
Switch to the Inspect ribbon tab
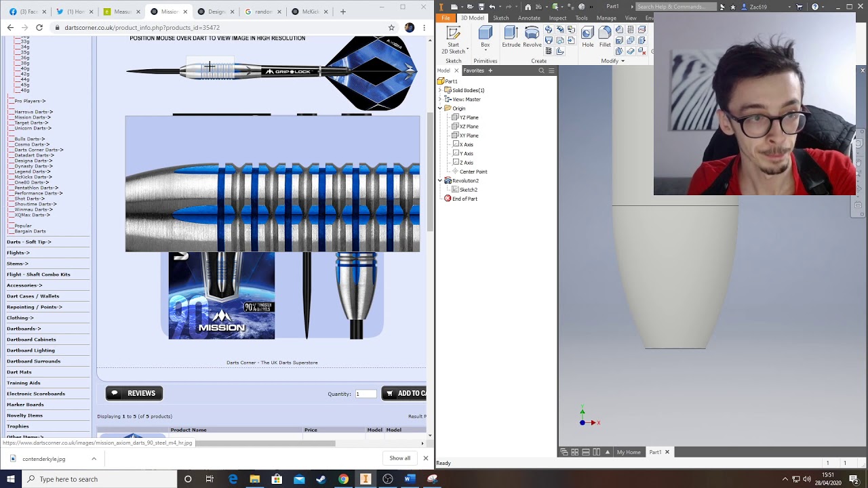click(557, 18)
